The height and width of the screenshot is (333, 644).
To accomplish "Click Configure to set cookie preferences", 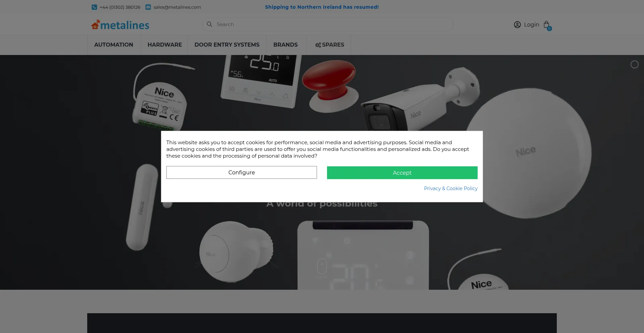I will click(x=241, y=172).
